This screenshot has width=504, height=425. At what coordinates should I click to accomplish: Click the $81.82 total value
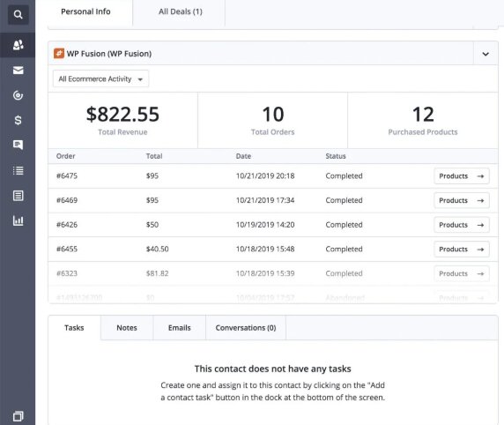click(157, 274)
